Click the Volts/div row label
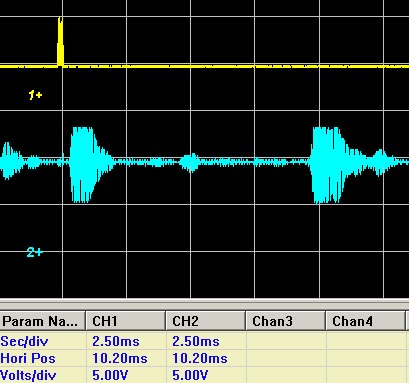Screen dimensions: 409x383 pos(28,375)
